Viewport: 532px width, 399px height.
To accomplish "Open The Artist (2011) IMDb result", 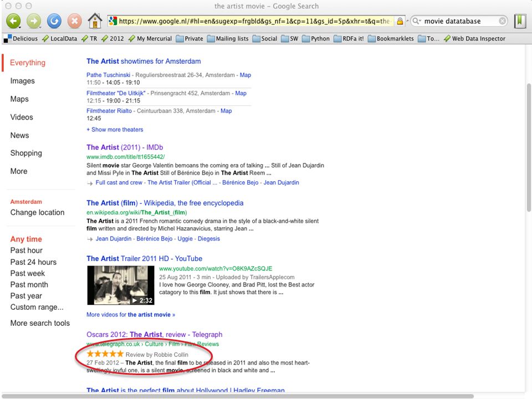I will 125,147.
